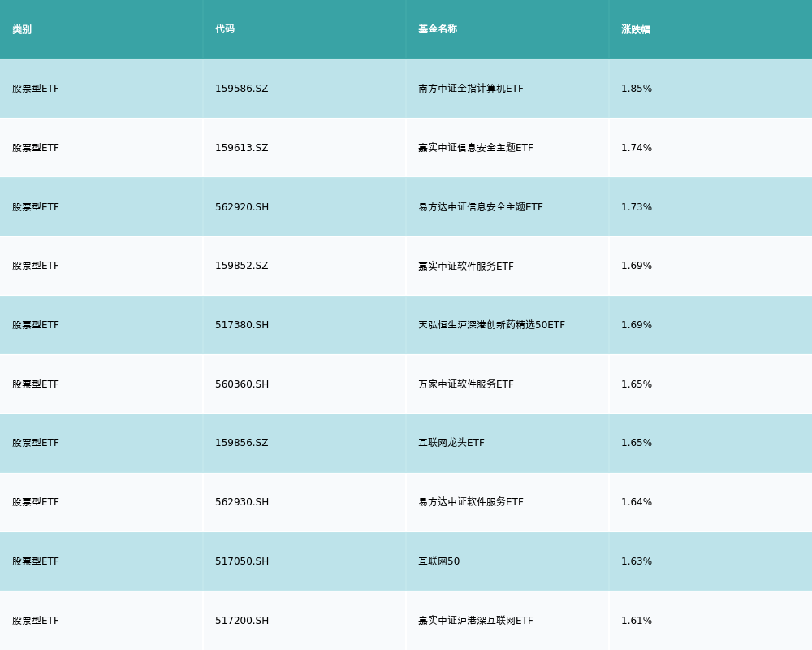Click 股票型ETF in the 517380.SH row

click(x=36, y=325)
